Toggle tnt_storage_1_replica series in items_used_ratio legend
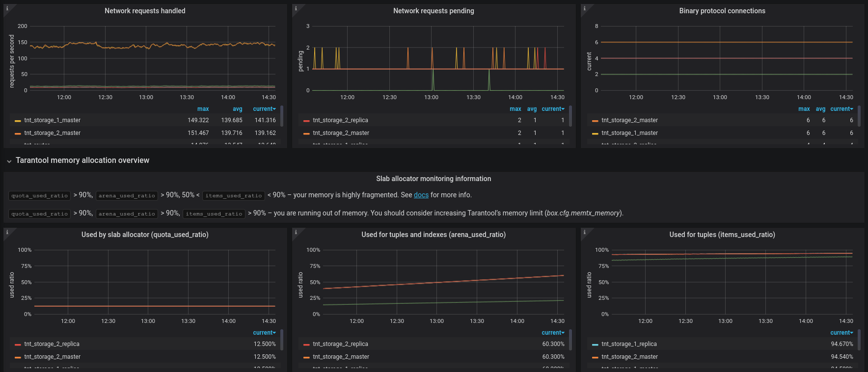Image resolution: width=868 pixels, height=372 pixels. click(629, 344)
